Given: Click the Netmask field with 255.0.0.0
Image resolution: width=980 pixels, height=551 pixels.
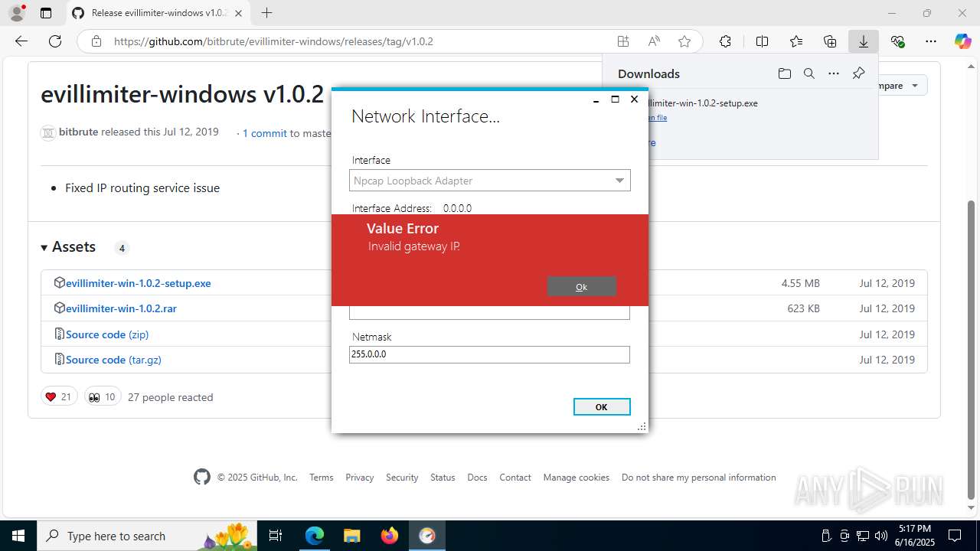Looking at the screenshot, I should click(489, 354).
